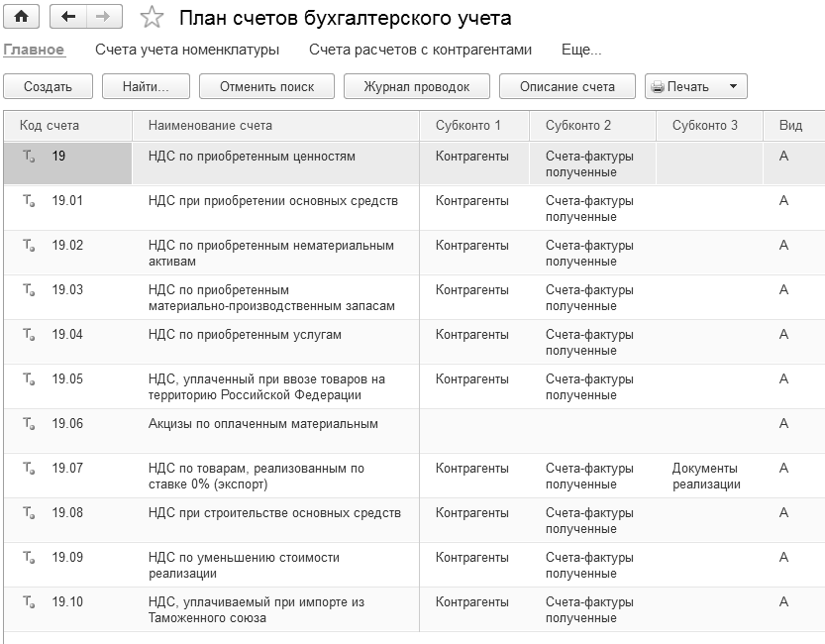Open the Печать dropdown arrow
This screenshot has height=644, width=825.
[733, 86]
